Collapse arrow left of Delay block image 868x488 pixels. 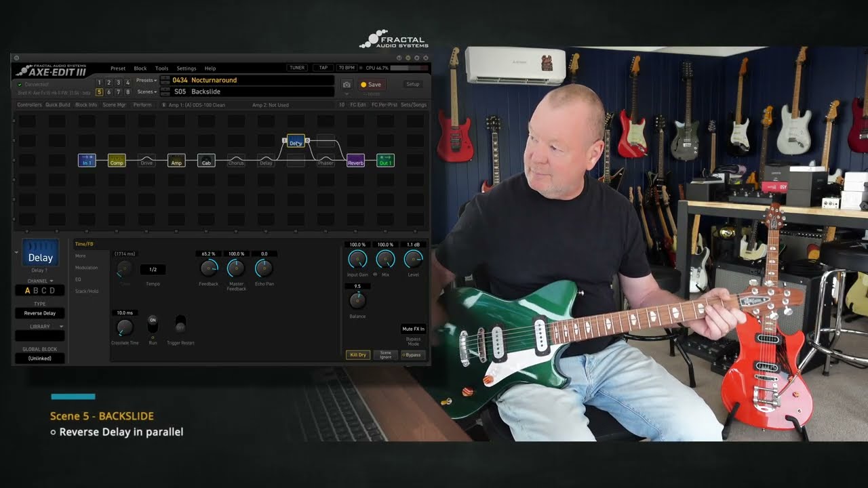click(x=17, y=252)
